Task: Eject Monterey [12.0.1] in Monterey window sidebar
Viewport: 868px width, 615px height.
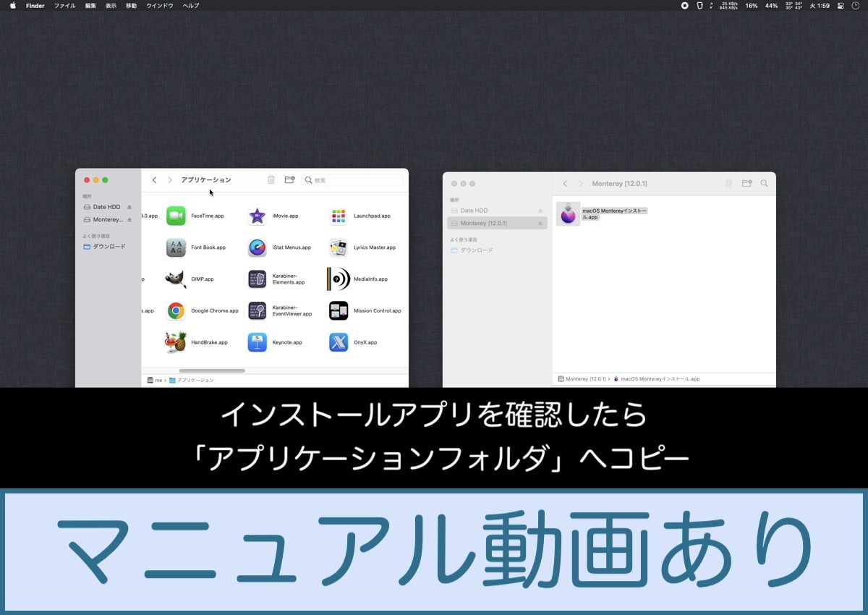Action: [x=540, y=224]
